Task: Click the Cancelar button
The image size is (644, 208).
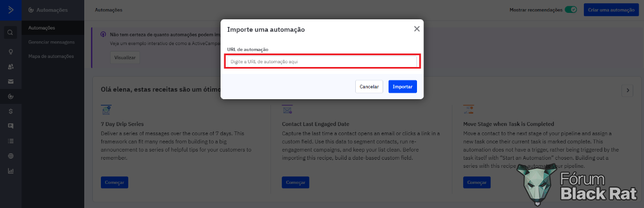Action: 369,86
